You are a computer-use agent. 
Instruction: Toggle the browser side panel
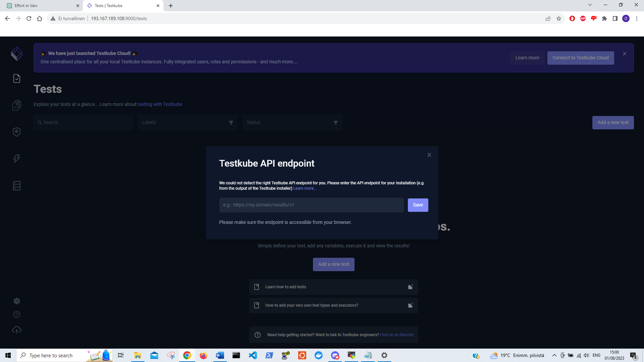[615, 19]
